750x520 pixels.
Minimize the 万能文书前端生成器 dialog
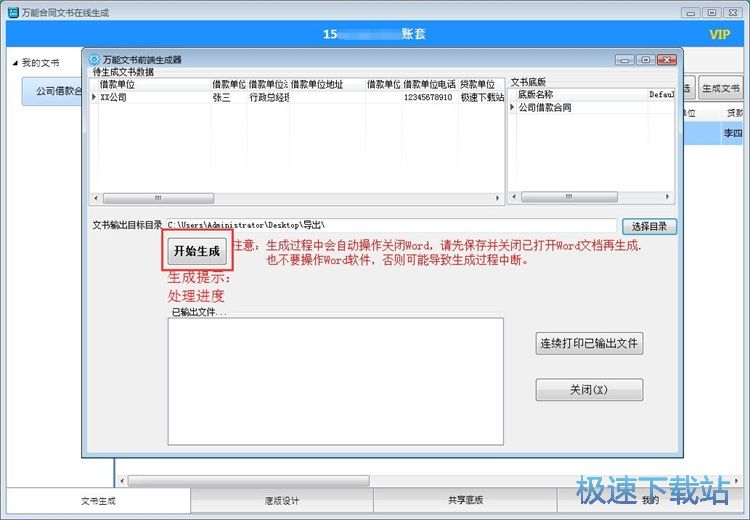tap(625, 60)
